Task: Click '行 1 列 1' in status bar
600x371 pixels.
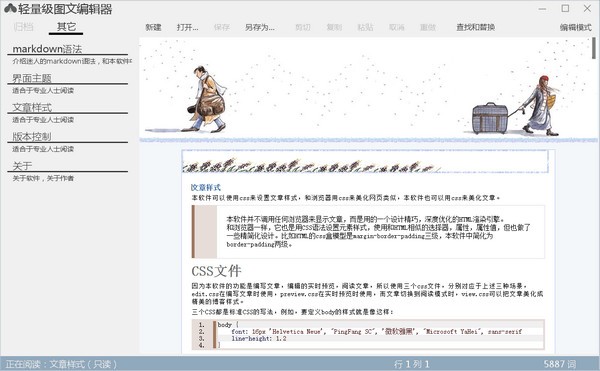Action: pos(412,364)
